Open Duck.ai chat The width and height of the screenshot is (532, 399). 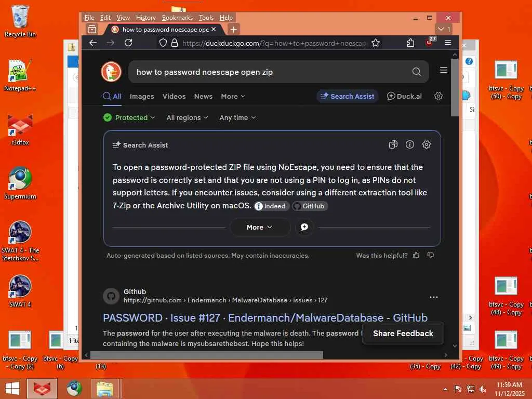point(404,96)
